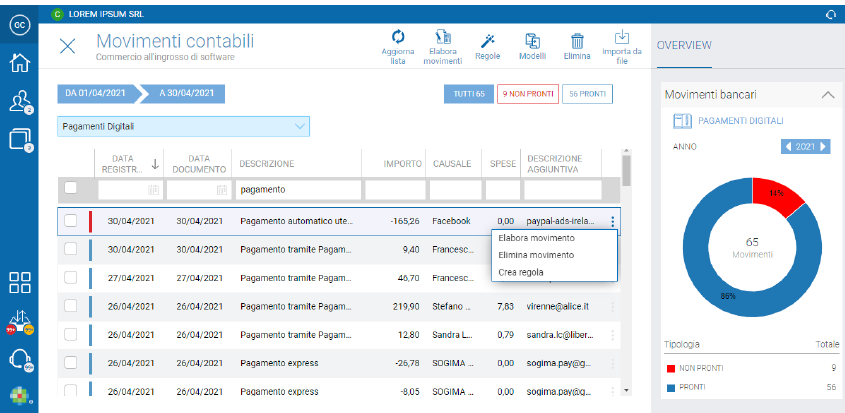Viewport: 845px width, 413px height.
Task: Open three-dot menu for sandra.lc row
Action: click(612, 335)
